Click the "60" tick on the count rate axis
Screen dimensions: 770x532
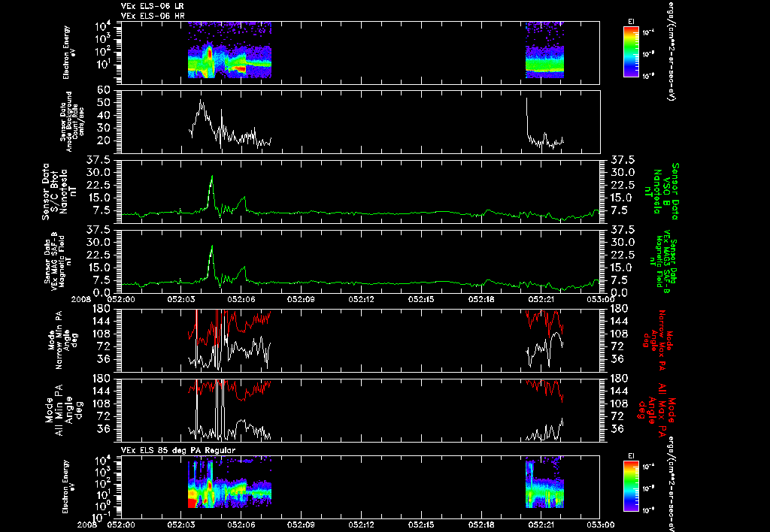click(x=104, y=91)
